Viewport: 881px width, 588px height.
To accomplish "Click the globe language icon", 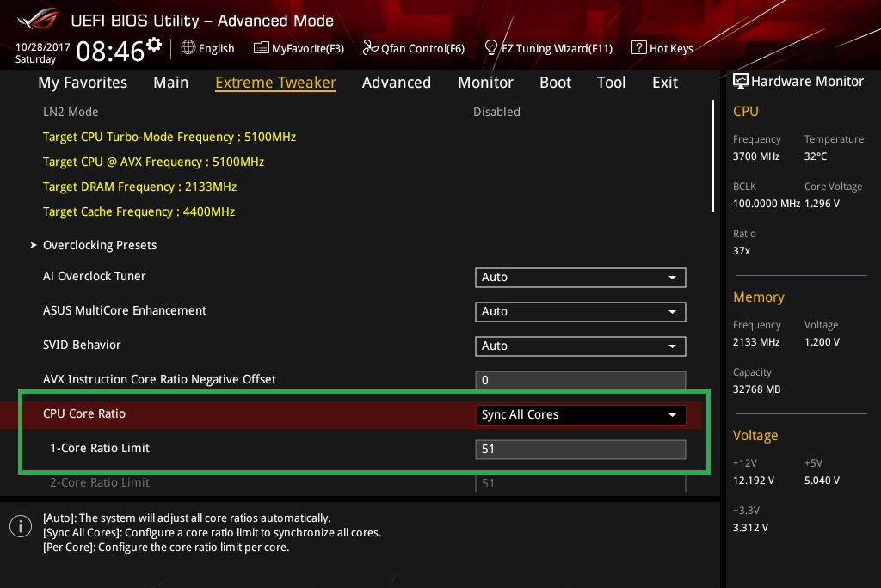I will coord(188,48).
